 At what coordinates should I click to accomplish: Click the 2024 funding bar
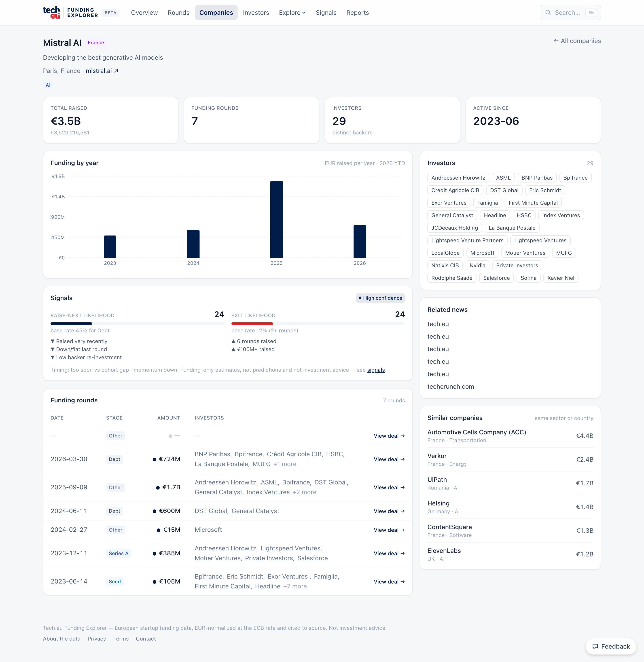pyautogui.click(x=193, y=244)
